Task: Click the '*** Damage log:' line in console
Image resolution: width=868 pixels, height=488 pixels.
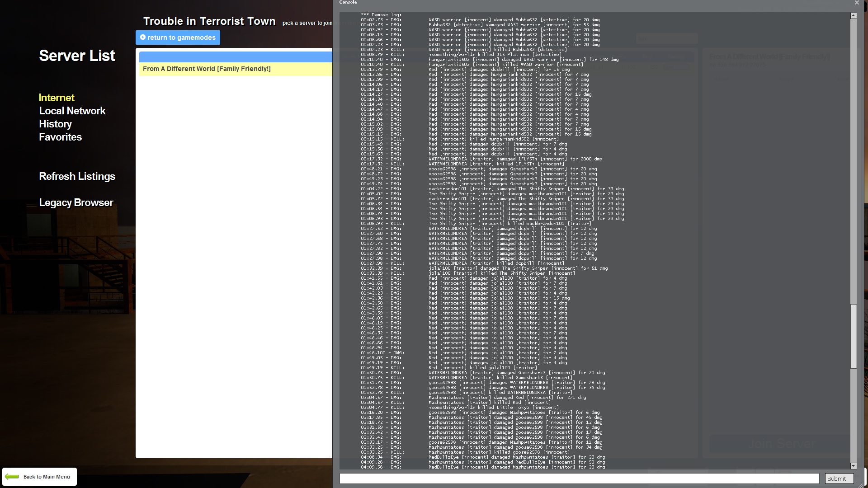Action: coord(381,15)
